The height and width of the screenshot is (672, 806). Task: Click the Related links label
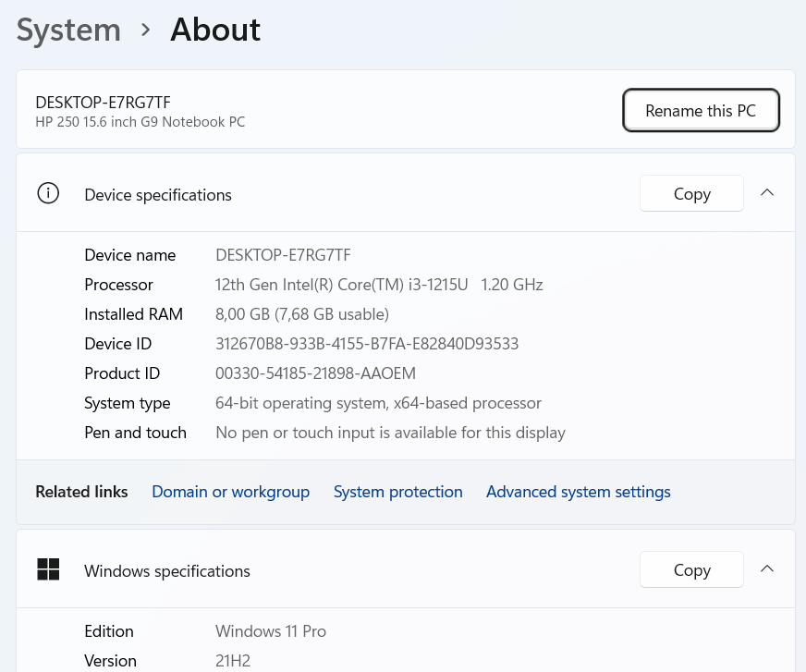tap(81, 492)
